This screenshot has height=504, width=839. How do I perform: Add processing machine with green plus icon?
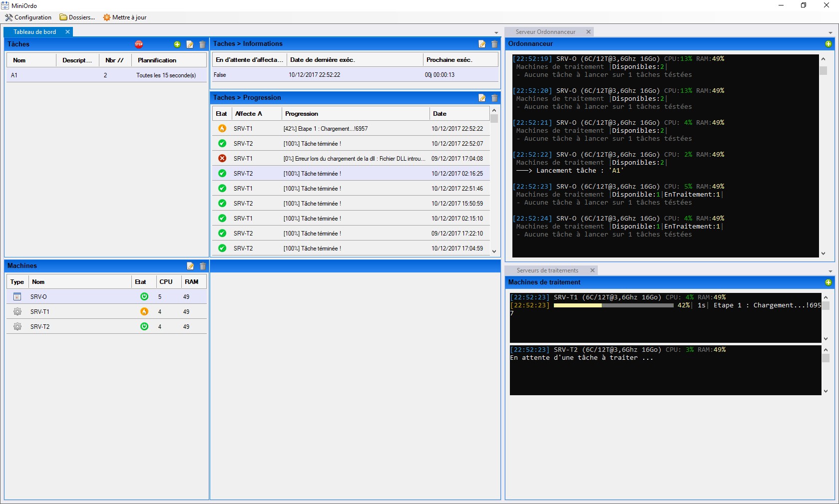(829, 282)
